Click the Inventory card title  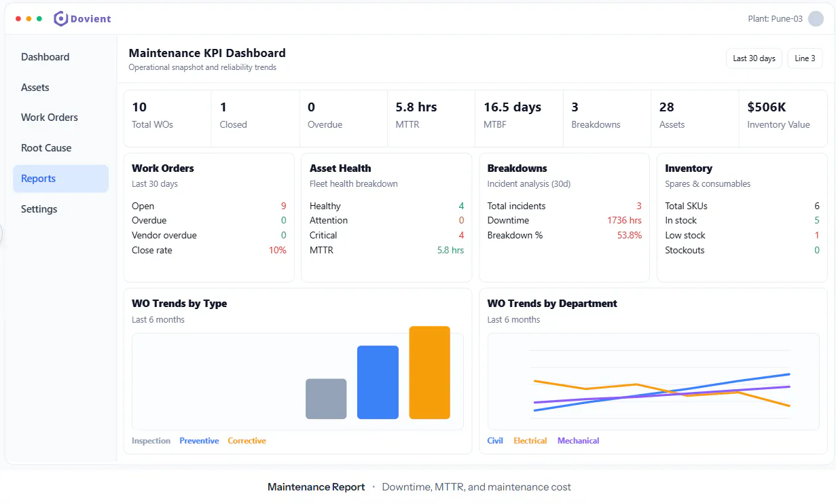click(689, 168)
